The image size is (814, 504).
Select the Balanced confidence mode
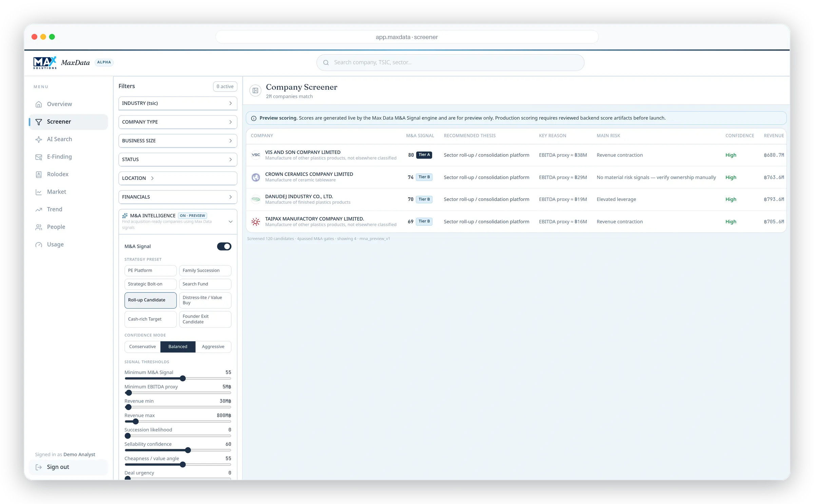178,347
